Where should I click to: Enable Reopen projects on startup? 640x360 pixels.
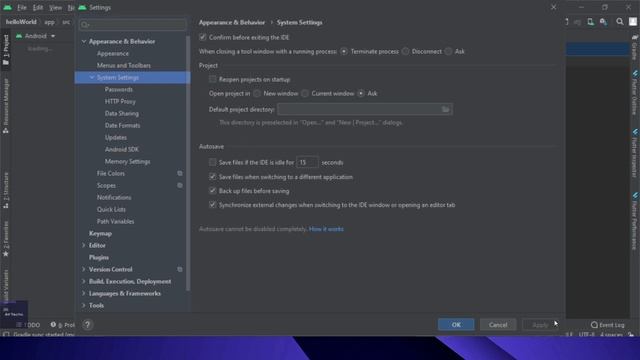pyautogui.click(x=213, y=79)
